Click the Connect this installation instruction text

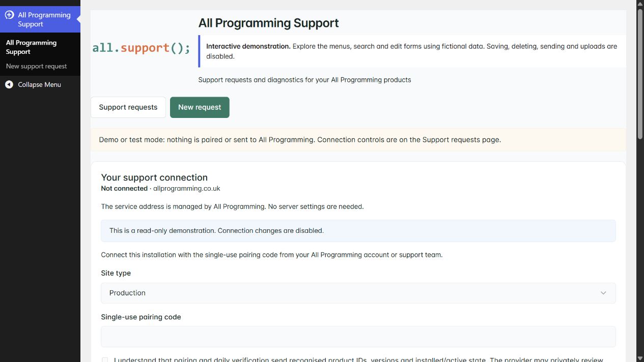pyautogui.click(x=271, y=255)
